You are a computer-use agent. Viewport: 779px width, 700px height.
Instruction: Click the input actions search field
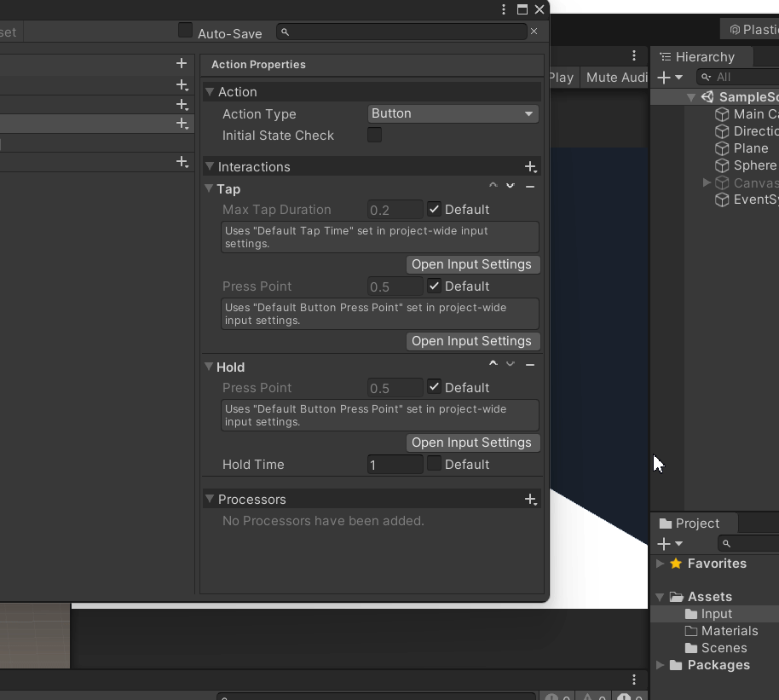(x=401, y=32)
